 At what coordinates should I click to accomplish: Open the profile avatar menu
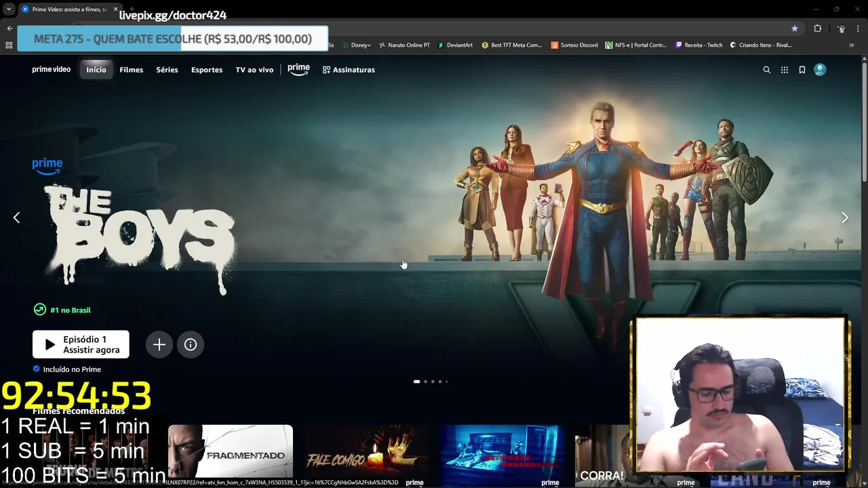click(x=820, y=70)
